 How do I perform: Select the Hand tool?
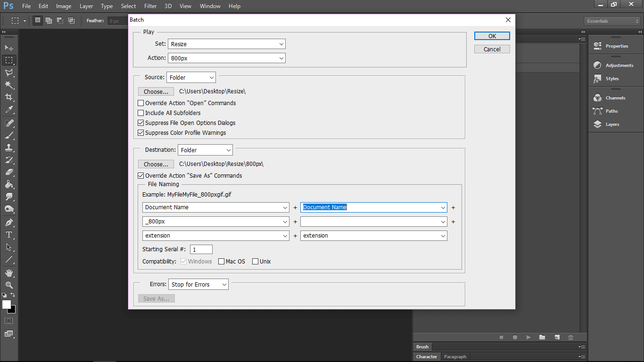(x=8, y=272)
